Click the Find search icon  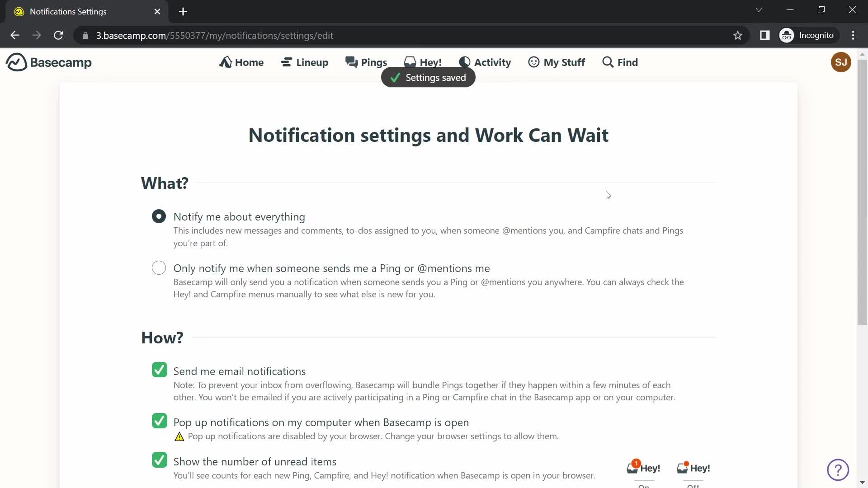(608, 62)
